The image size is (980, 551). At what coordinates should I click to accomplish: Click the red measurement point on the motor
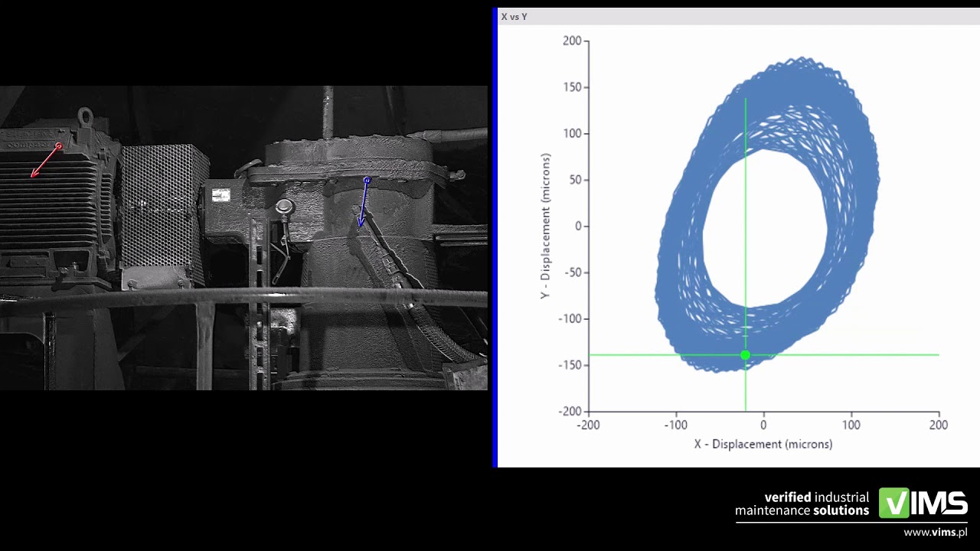[59, 145]
